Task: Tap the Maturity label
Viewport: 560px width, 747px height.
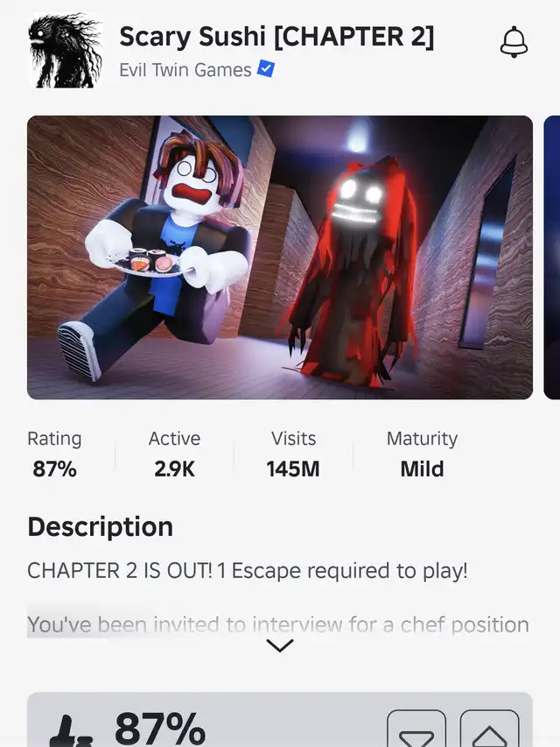Action: 422,439
